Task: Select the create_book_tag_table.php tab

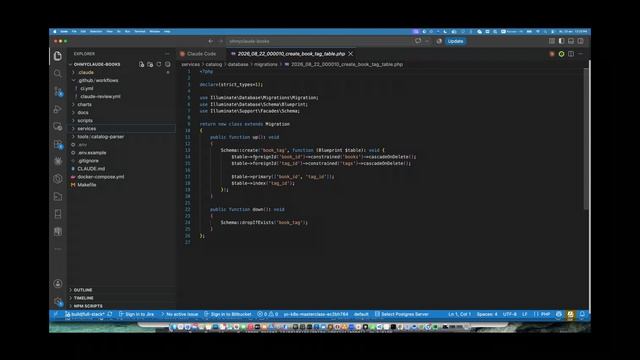Action: pos(291,54)
